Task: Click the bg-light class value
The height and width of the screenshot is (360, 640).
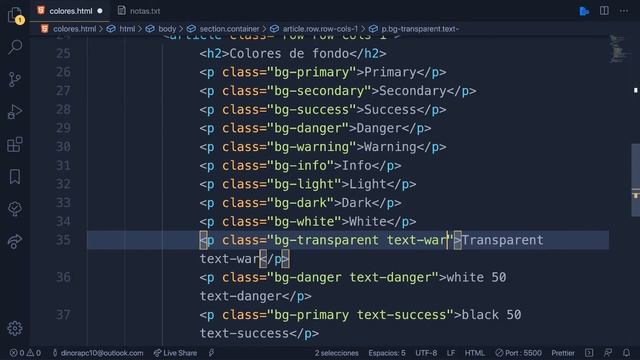Action: tap(304, 184)
